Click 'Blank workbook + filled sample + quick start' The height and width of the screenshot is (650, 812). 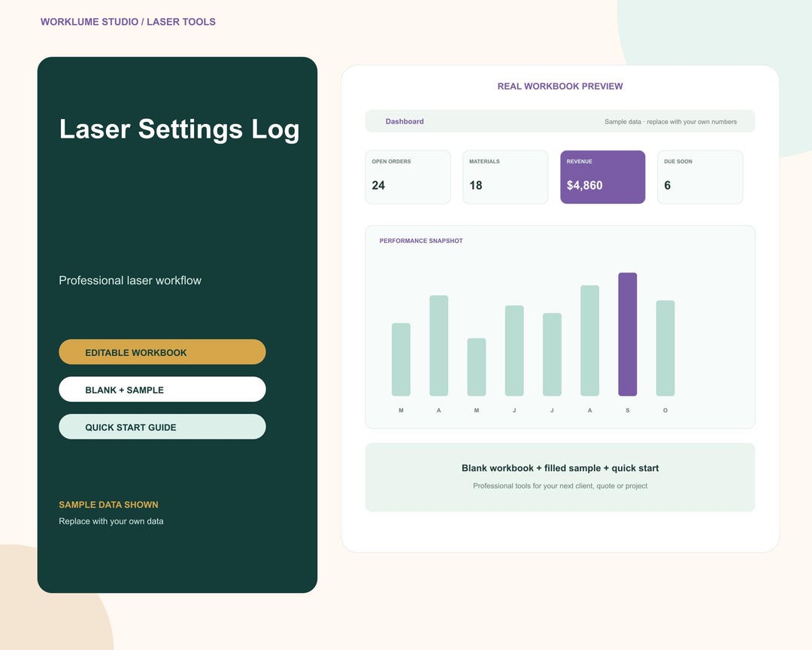coord(560,468)
